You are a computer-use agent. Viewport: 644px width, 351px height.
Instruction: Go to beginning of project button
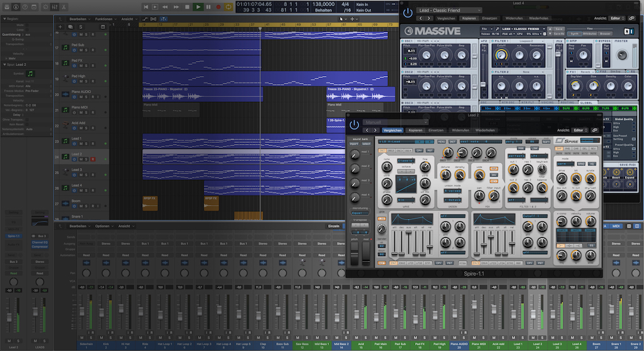point(145,6)
